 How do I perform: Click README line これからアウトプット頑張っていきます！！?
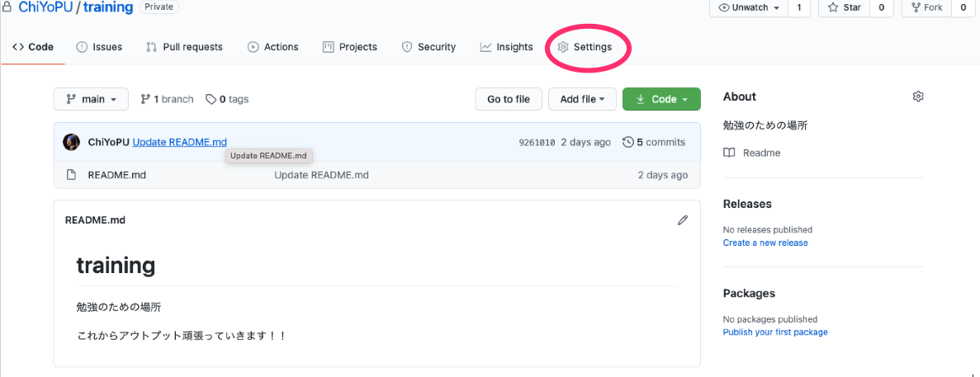[181, 336]
